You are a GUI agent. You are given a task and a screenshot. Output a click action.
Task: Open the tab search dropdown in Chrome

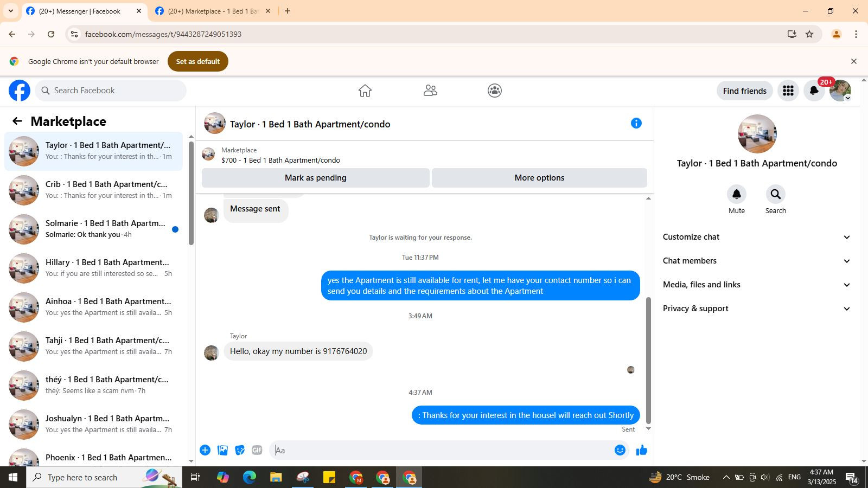pos(10,11)
